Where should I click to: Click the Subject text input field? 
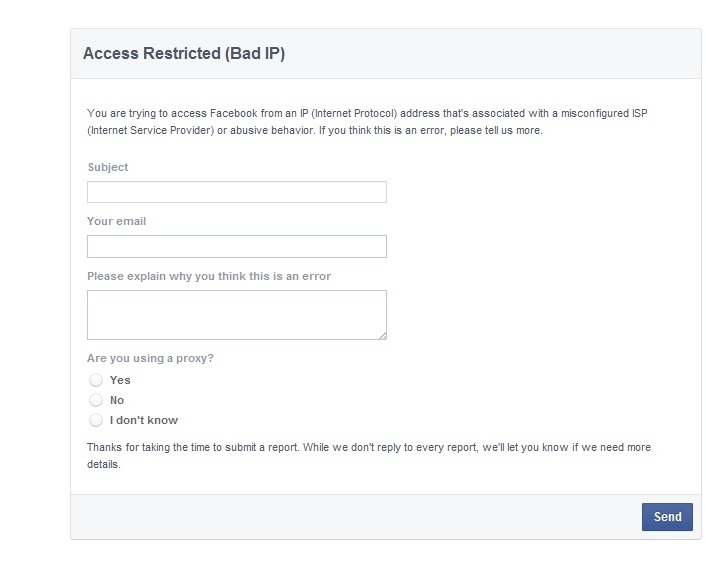(x=236, y=192)
